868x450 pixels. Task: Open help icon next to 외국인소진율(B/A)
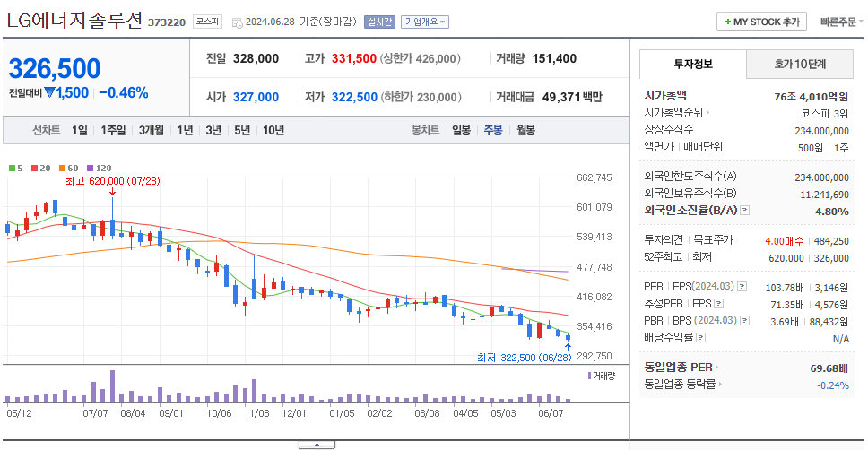tap(745, 211)
